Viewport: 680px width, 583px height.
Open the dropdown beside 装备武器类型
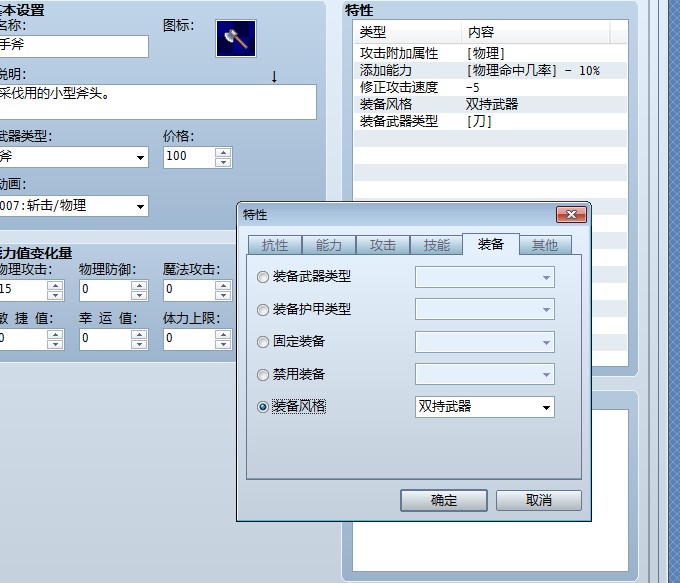point(485,277)
